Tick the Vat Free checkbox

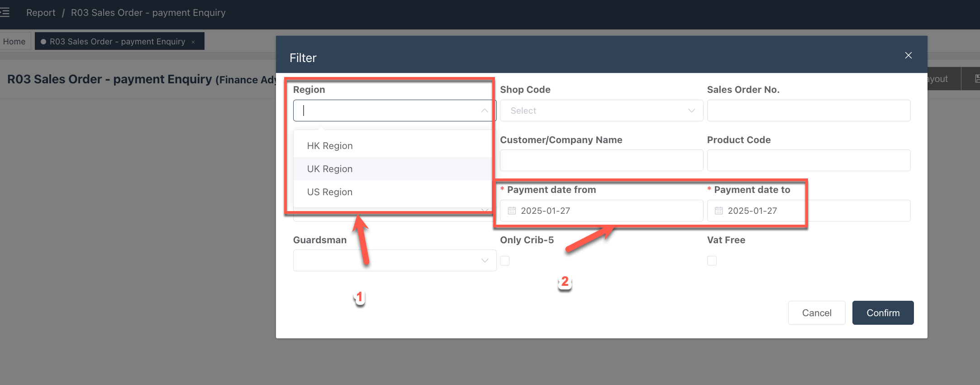[712, 260]
